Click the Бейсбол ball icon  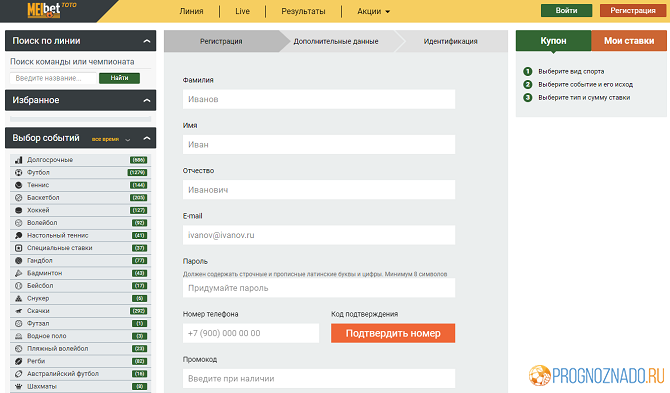pyautogui.click(x=18, y=286)
